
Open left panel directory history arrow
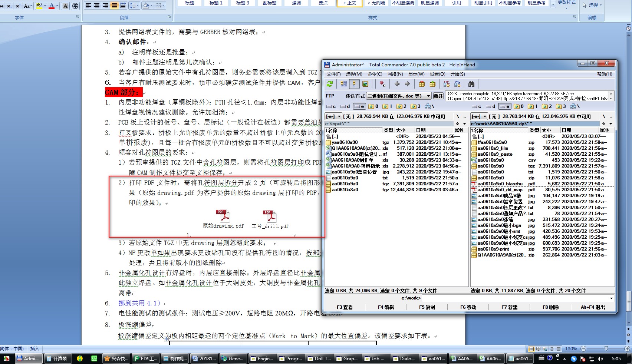(464, 124)
